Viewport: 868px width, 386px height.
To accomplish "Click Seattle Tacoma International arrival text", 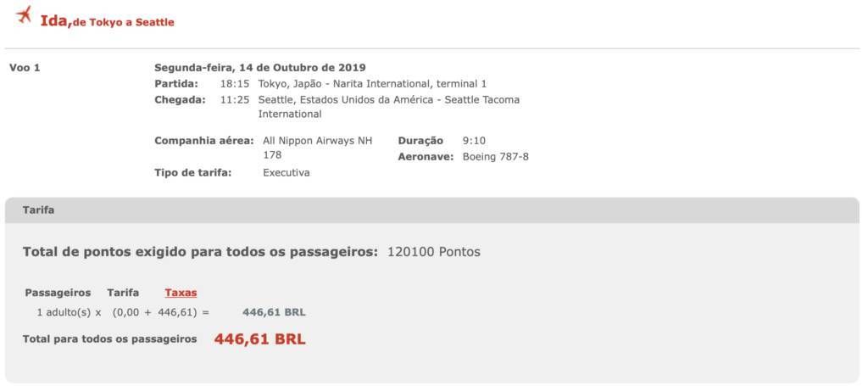I will (388, 108).
